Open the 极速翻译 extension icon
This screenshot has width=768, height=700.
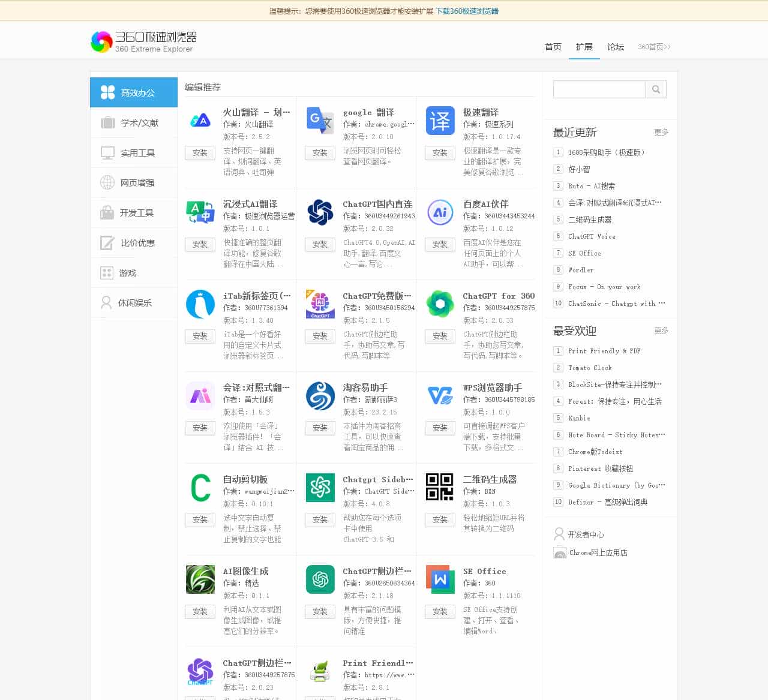440,121
